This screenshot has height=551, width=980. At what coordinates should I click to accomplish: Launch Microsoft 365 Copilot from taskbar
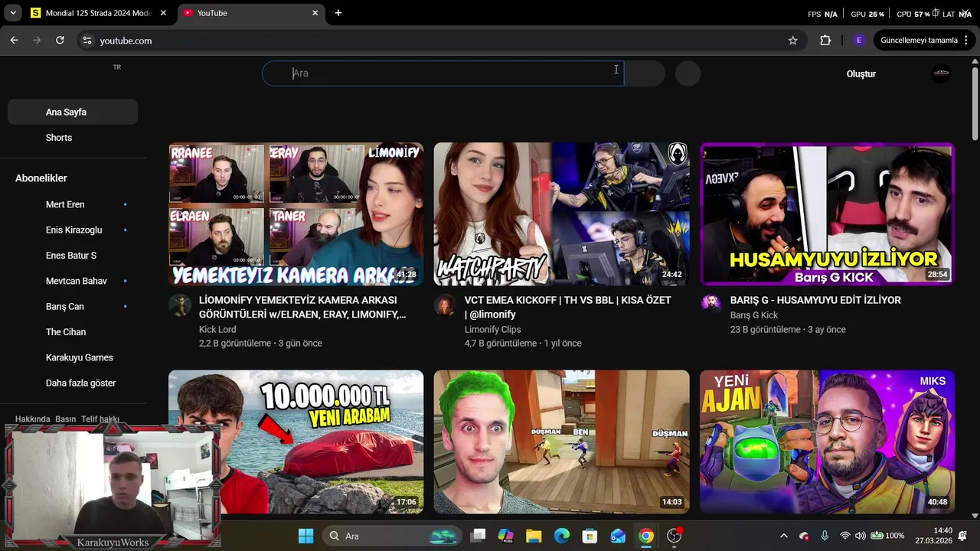(505, 536)
